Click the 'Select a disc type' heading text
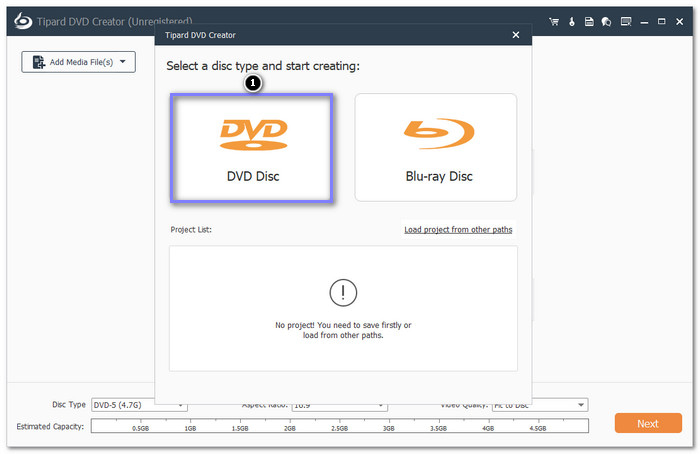The width and height of the screenshot is (700, 454). pos(263,66)
